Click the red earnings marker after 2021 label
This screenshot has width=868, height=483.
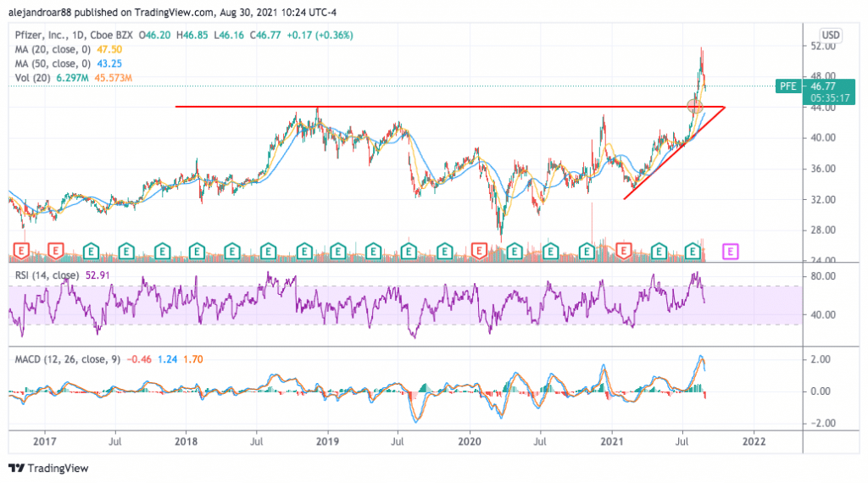(624, 251)
